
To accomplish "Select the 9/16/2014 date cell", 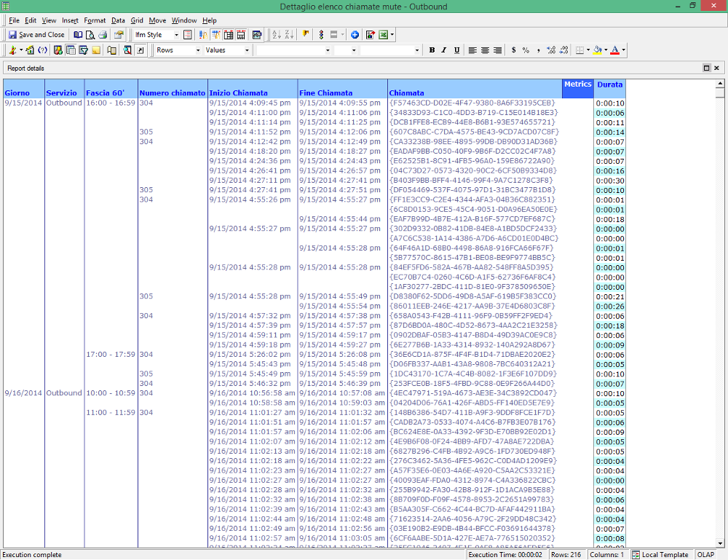I will coord(23,393).
